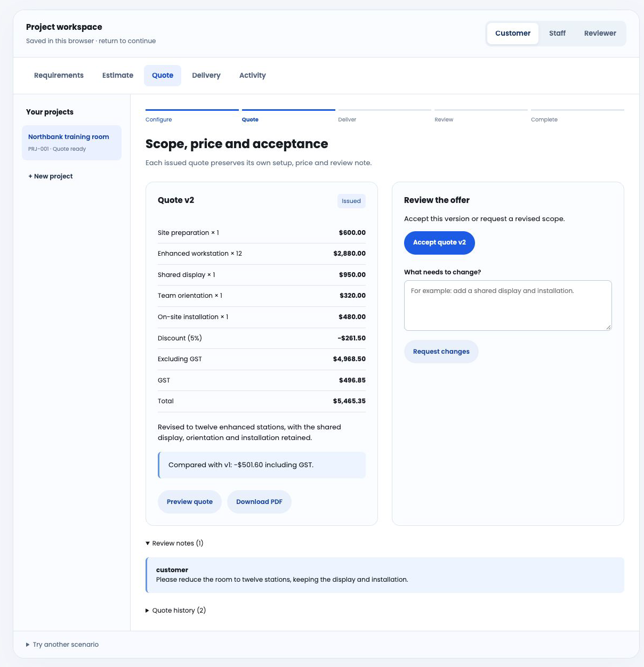Collapse the Review notes section
The image size is (644, 667).
pos(174,543)
